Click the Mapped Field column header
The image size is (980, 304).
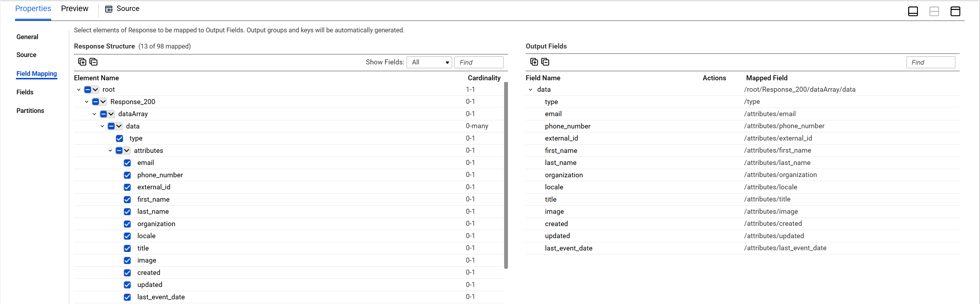click(x=767, y=78)
